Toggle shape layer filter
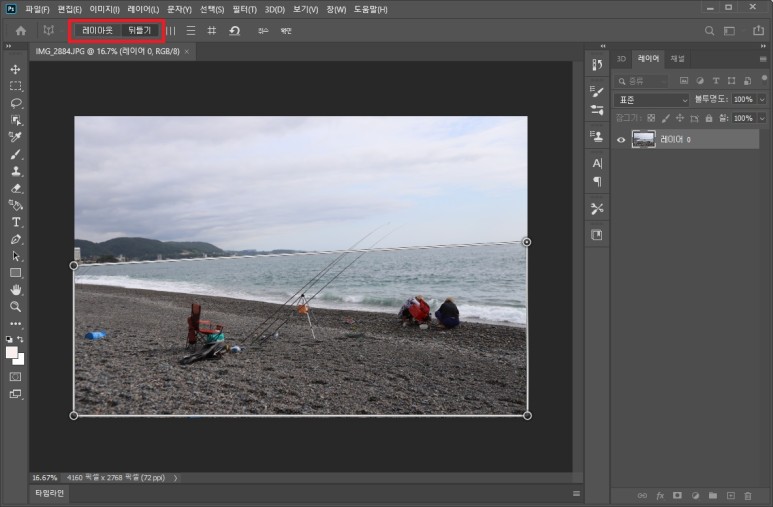The width and height of the screenshot is (773, 507). point(732,81)
